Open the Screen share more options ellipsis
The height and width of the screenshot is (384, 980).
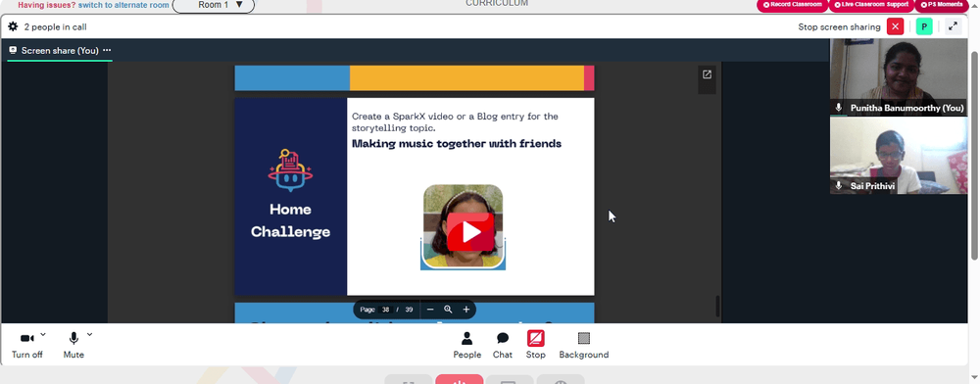tap(107, 50)
